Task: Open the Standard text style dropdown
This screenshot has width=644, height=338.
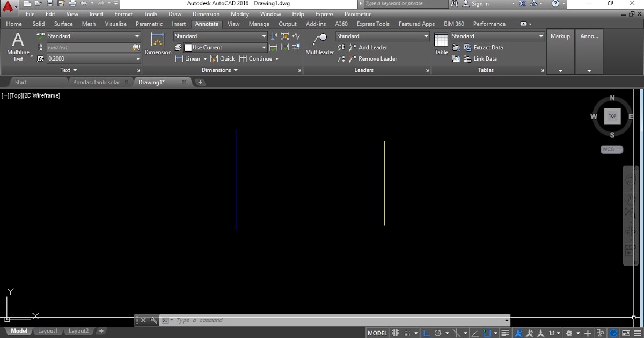Action: [94, 36]
